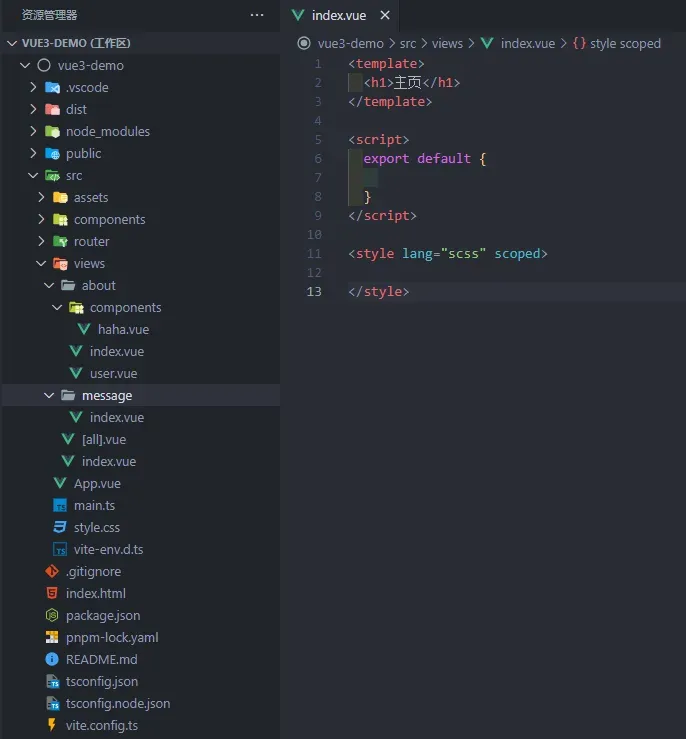Click the Vue icon of haha.vue
This screenshot has width=686, height=739.
[x=84, y=329]
